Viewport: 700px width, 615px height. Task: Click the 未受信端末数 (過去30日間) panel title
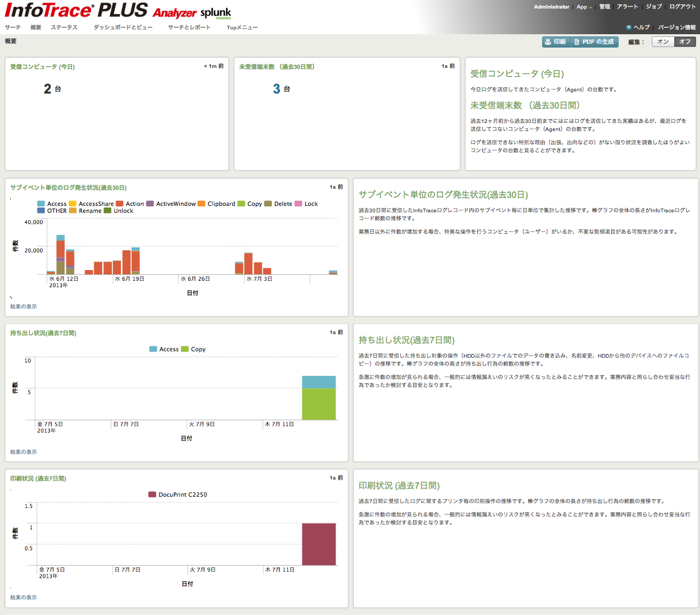277,67
